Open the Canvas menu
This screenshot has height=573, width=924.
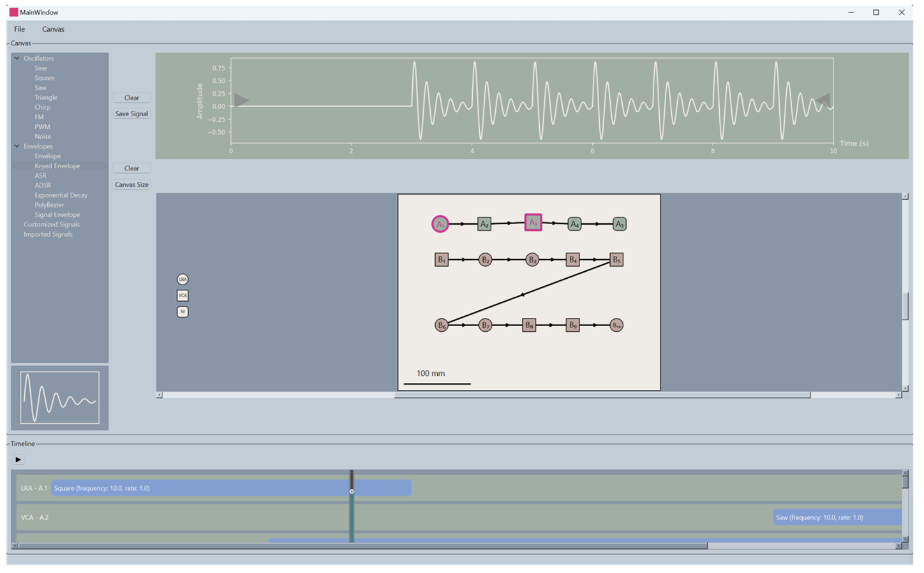tap(53, 29)
